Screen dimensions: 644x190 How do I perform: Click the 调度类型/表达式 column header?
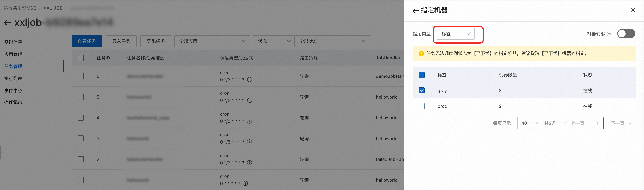coord(236,58)
